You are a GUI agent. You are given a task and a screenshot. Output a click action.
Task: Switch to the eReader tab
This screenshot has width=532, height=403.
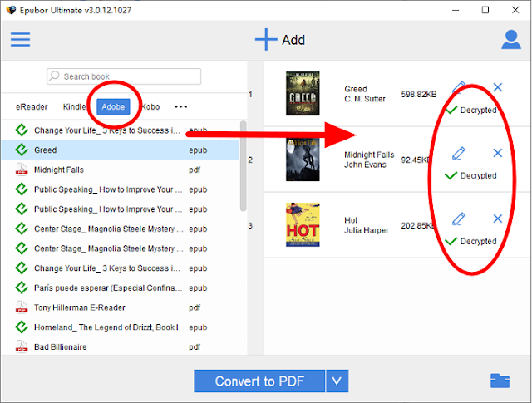coord(32,107)
